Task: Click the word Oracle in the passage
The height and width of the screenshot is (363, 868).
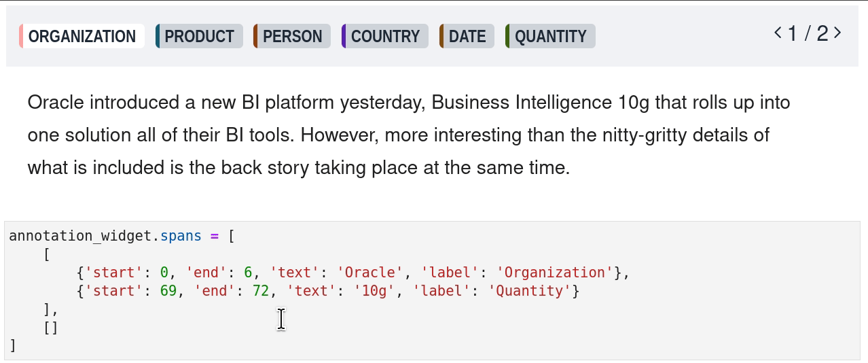Action: [56, 103]
